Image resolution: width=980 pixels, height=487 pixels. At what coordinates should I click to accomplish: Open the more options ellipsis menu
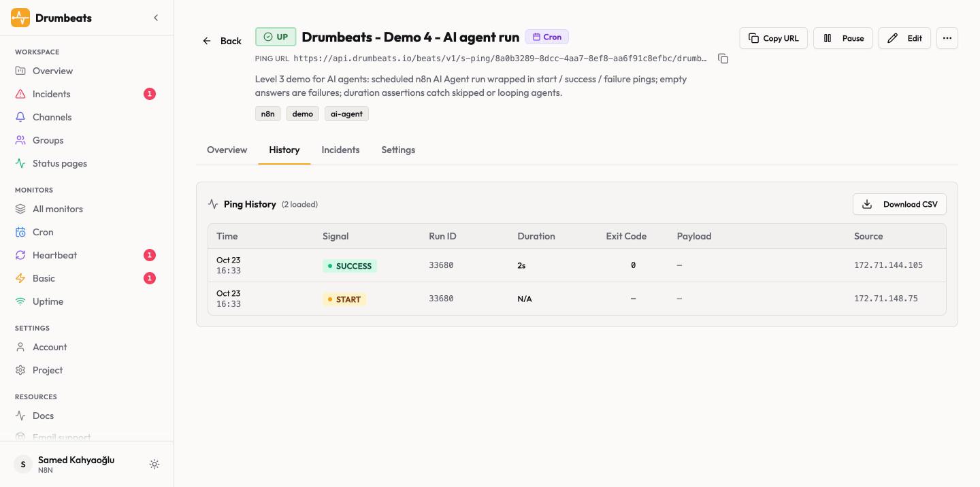[x=947, y=38]
